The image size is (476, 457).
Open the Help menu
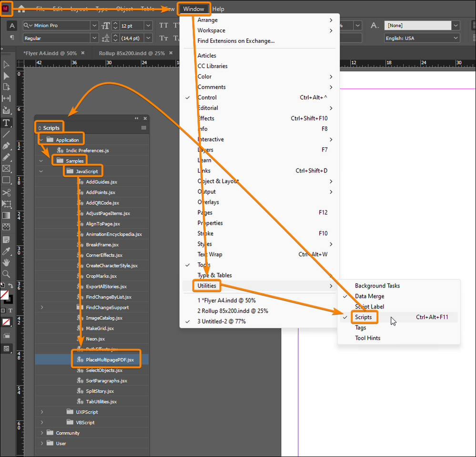(x=218, y=9)
